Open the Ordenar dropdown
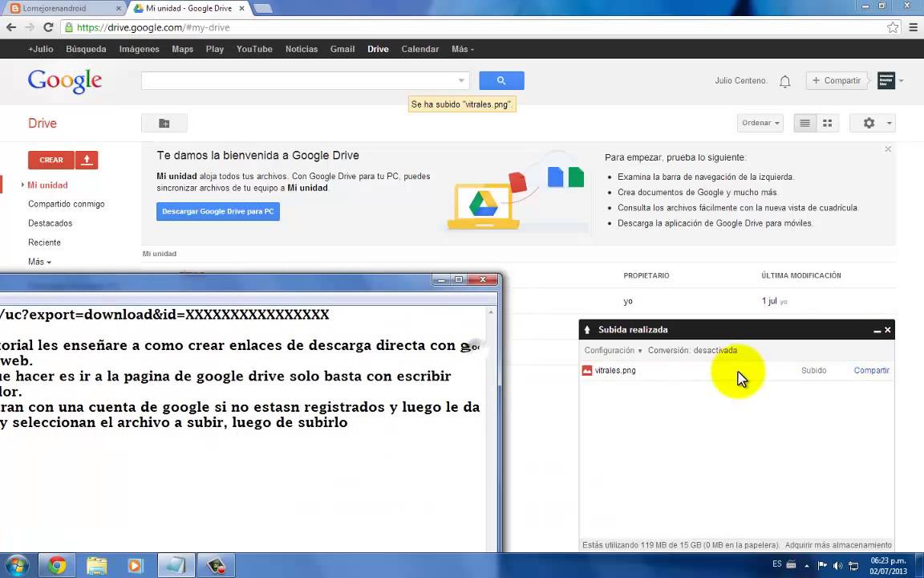The image size is (924, 578). (760, 124)
